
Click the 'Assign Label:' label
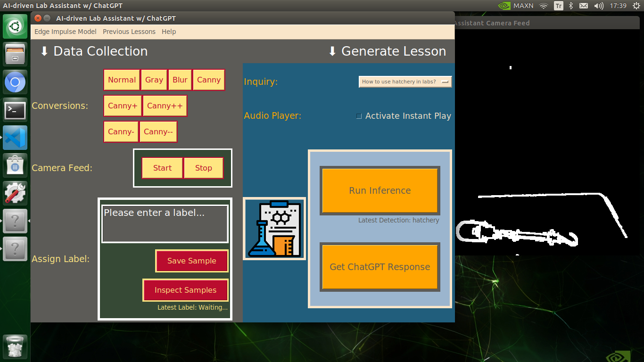(60, 259)
